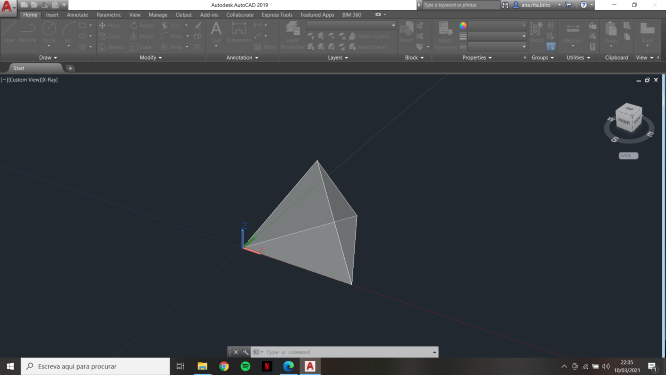Click the Paste clipboard icon
This screenshot has width=666, height=375.
click(611, 33)
